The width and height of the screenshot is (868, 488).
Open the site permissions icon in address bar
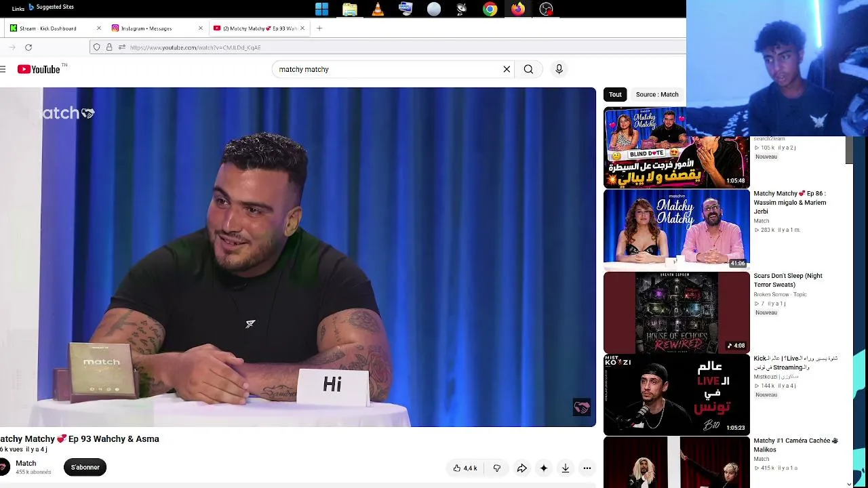point(121,47)
